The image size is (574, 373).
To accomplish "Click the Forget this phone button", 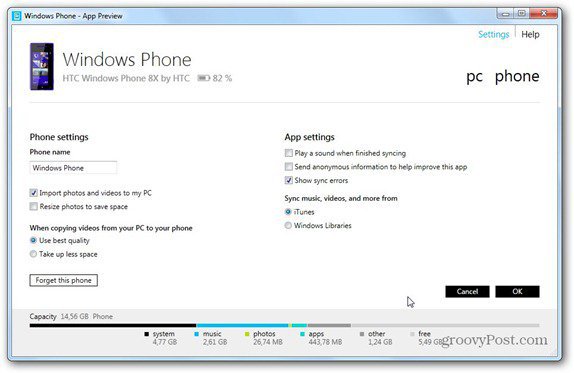I will click(63, 280).
